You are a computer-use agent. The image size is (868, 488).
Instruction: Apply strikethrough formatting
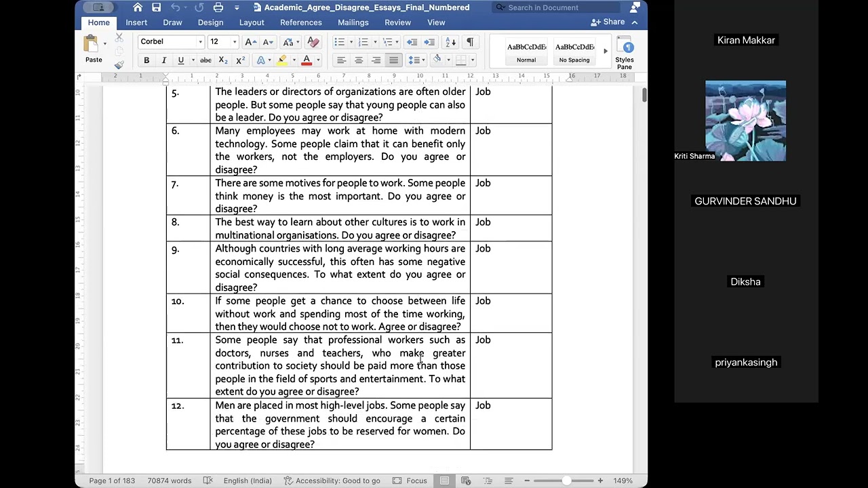point(205,60)
